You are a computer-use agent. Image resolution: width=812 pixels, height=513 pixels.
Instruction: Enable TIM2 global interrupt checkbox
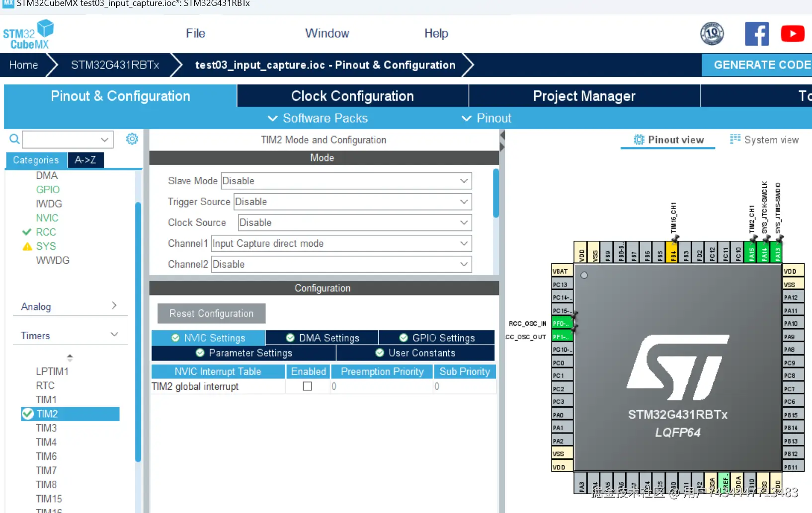[x=308, y=386]
